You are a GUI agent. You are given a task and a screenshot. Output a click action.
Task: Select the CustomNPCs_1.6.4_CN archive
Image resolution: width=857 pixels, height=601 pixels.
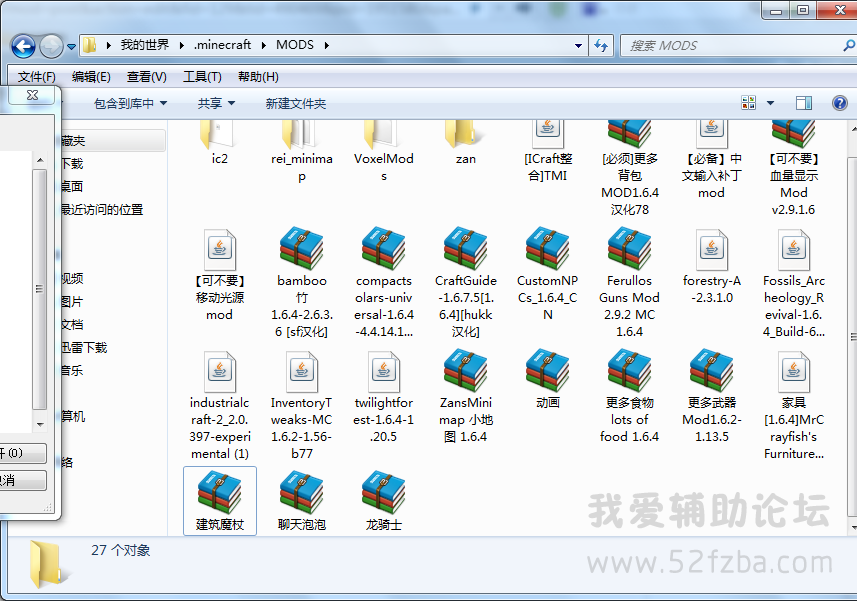(x=548, y=275)
